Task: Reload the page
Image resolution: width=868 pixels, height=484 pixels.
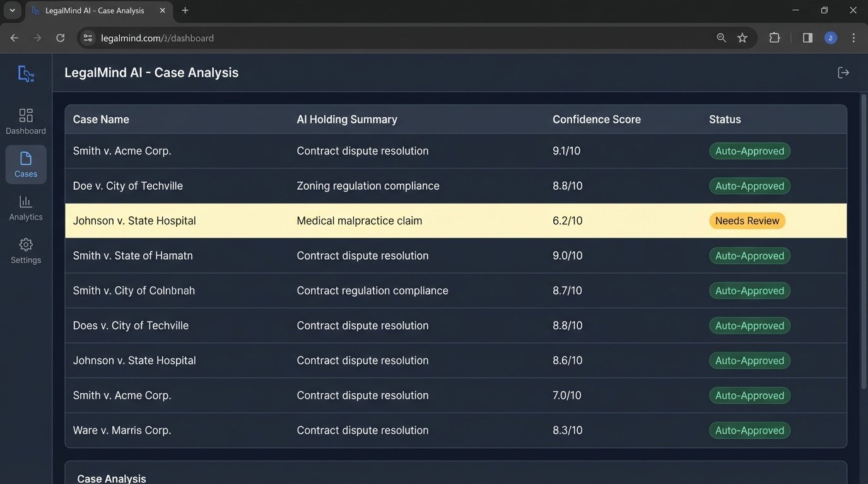Action: [x=60, y=38]
